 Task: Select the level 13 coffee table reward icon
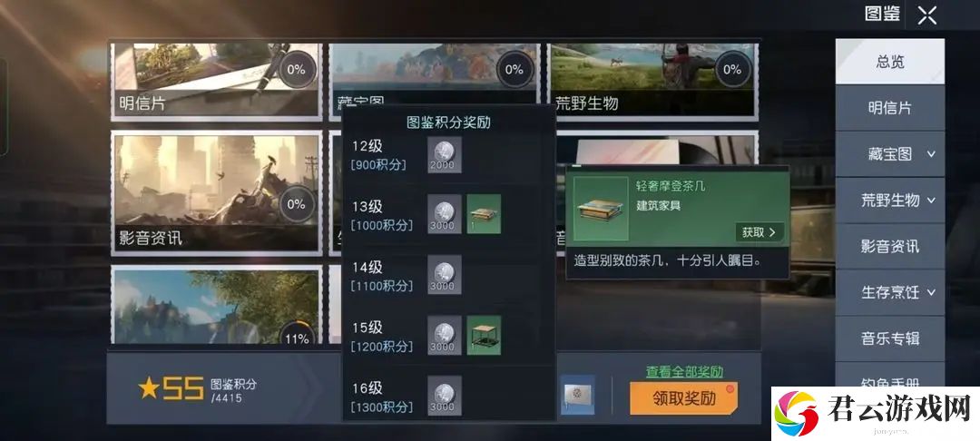[484, 213]
